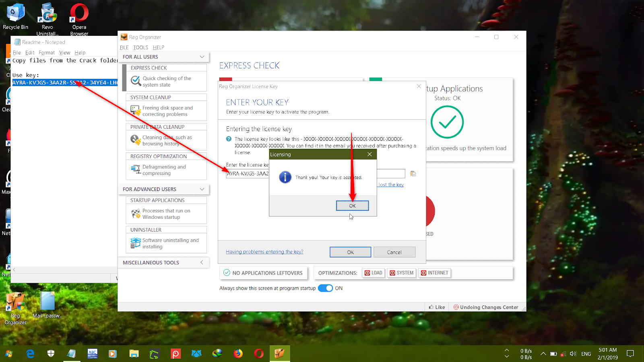This screenshot has height=362, width=644.
Task: Select the EXPRESS CHECK heading in the sidebar
Action: 149,68
